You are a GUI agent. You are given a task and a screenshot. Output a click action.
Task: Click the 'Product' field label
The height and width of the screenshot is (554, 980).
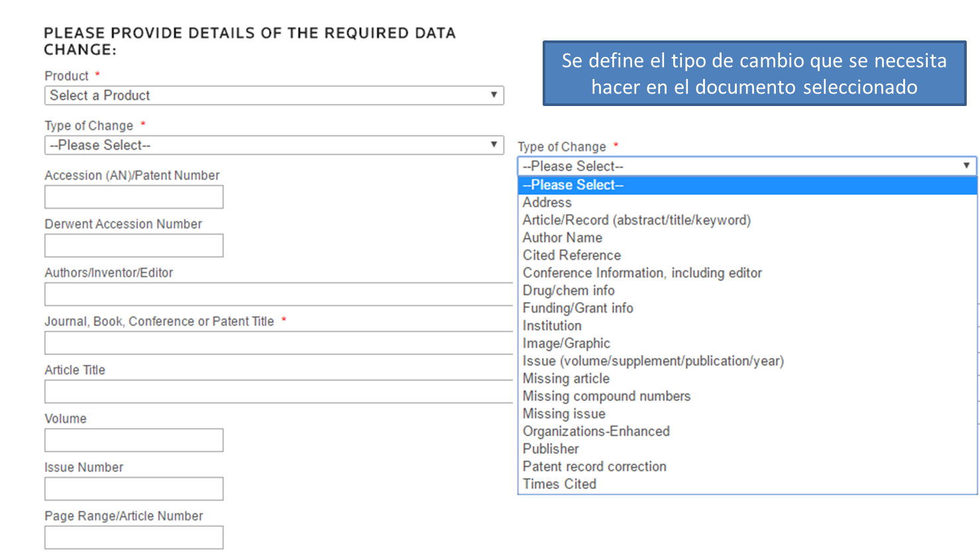[x=66, y=76]
